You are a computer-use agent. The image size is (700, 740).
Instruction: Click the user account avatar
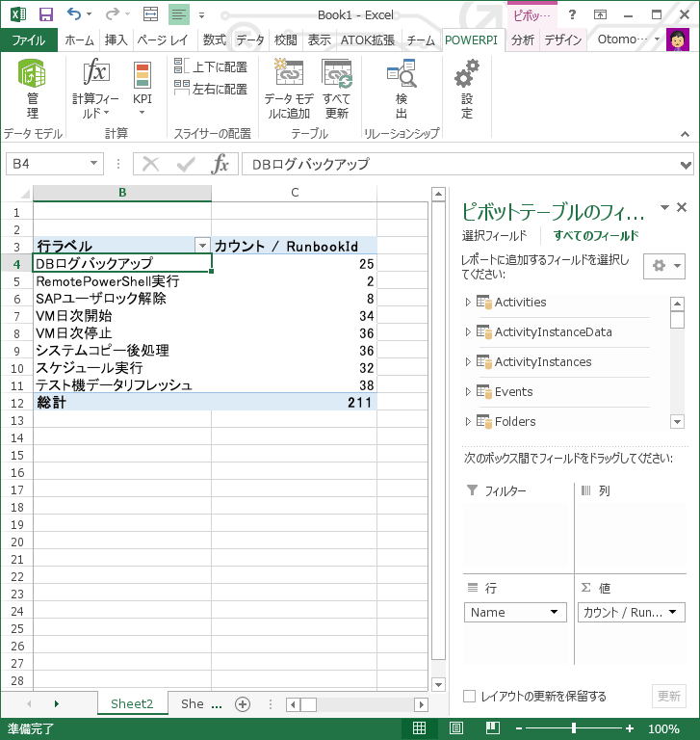tap(678, 40)
